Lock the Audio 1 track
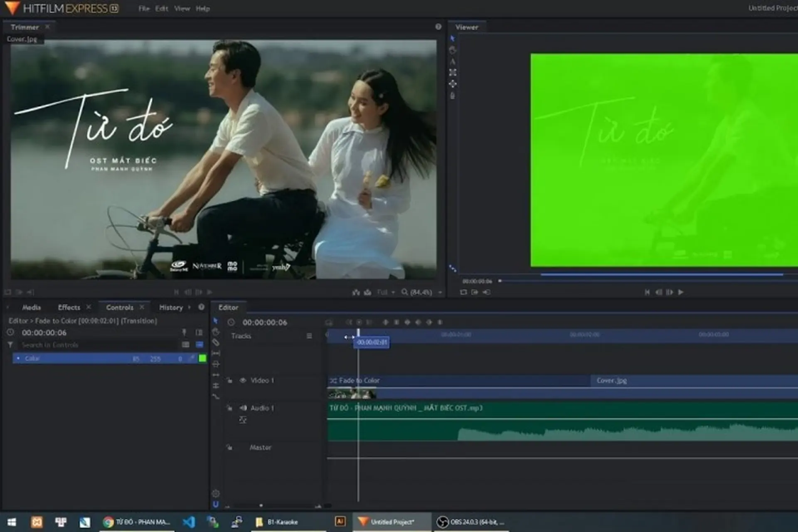 point(229,408)
